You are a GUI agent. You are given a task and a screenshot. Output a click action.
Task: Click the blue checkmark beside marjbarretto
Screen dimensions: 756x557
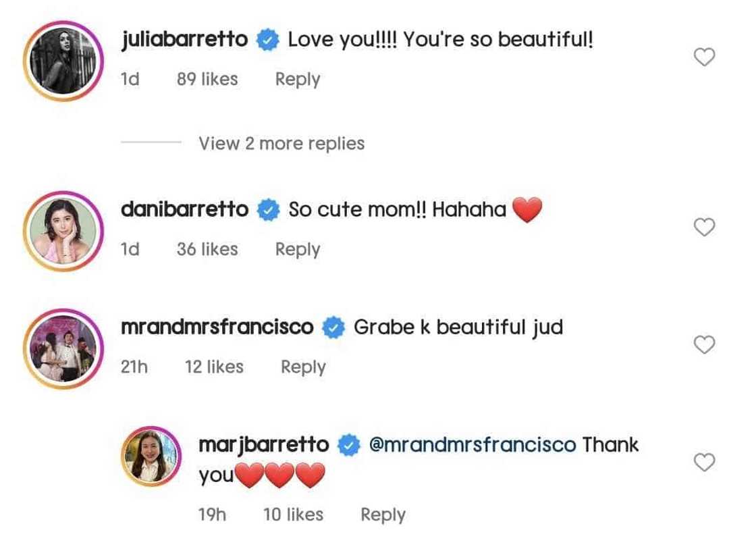tap(350, 445)
